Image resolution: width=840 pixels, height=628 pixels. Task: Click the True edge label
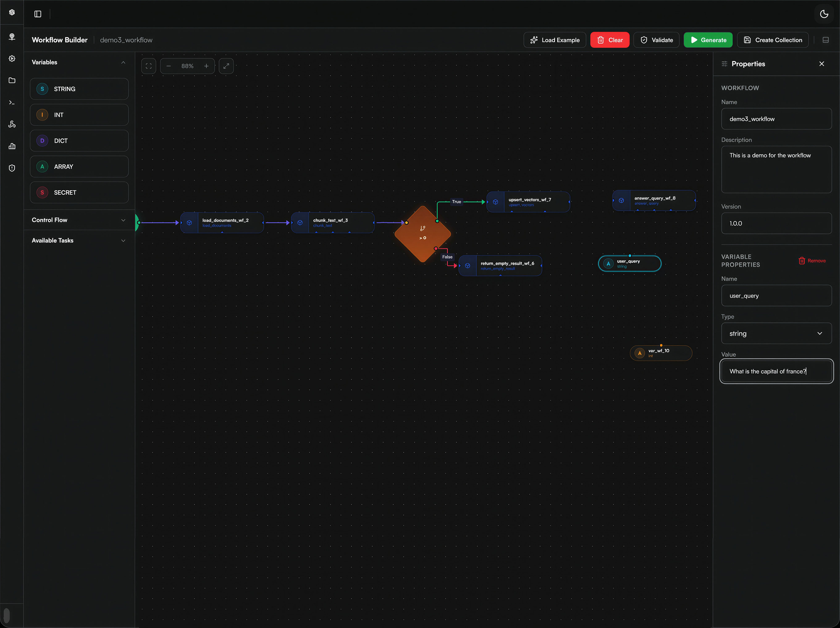click(457, 202)
